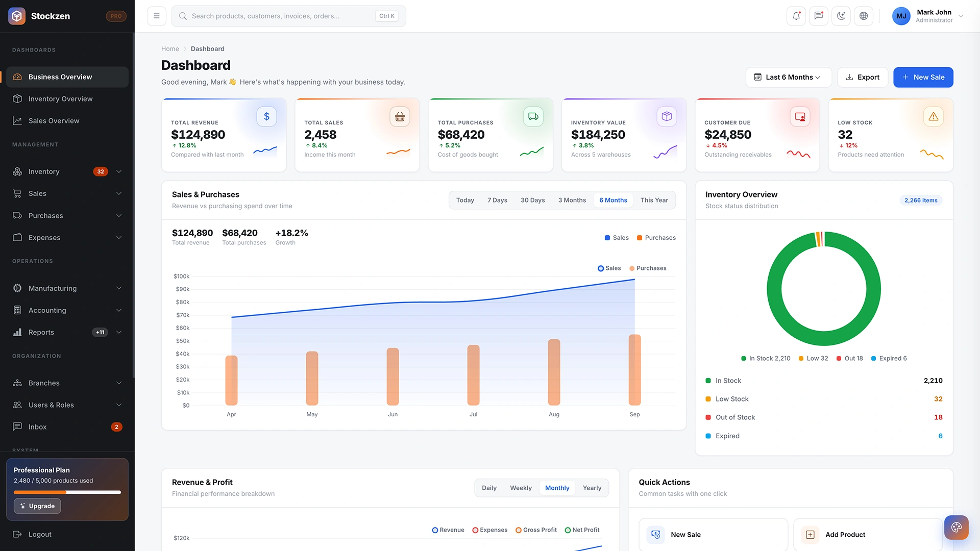Click the New Sale quick action icon
980x551 pixels.
coord(656,535)
